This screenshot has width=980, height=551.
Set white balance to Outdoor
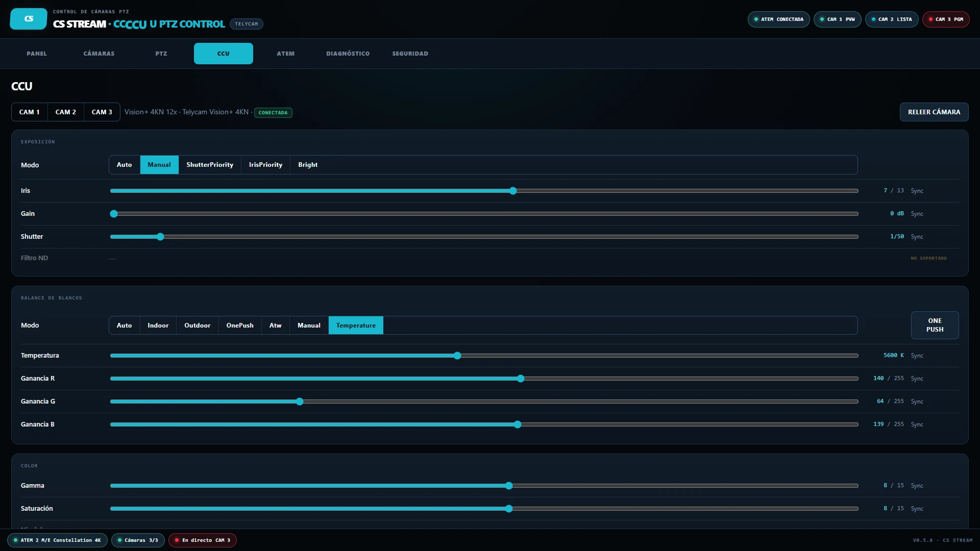coord(198,325)
